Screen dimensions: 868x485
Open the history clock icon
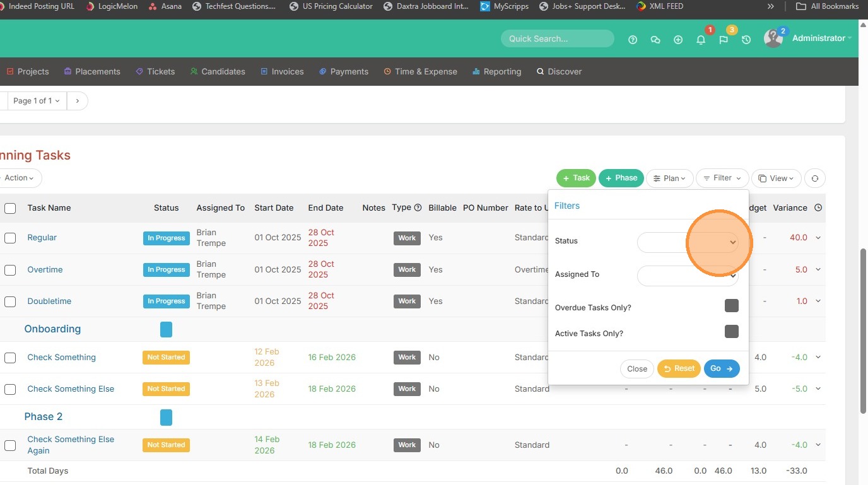coord(746,40)
